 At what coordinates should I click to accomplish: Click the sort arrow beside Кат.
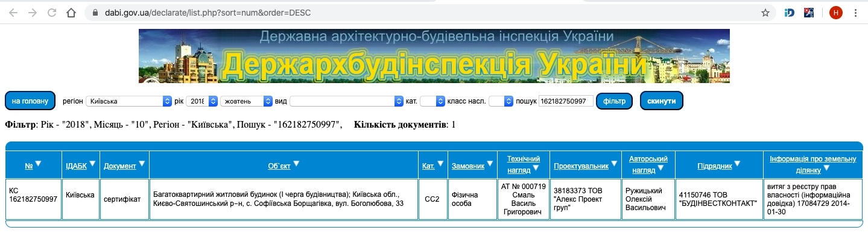point(441,164)
